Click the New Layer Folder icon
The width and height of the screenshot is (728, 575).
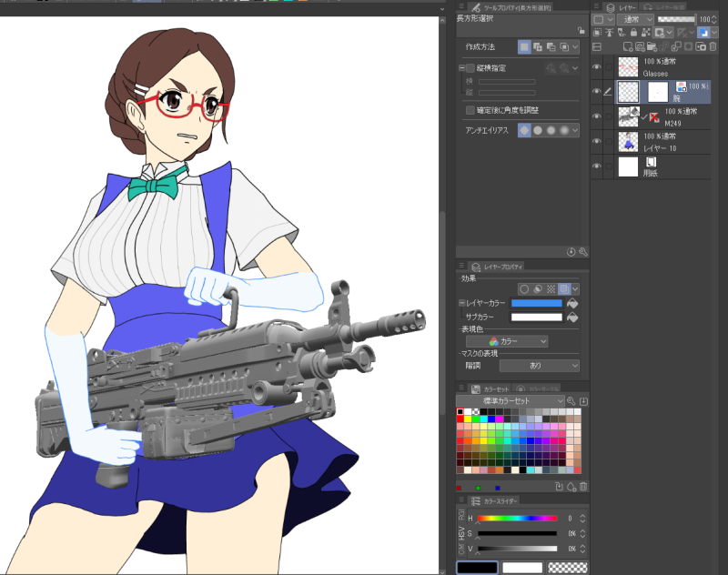pyautogui.click(x=652, y=46)
